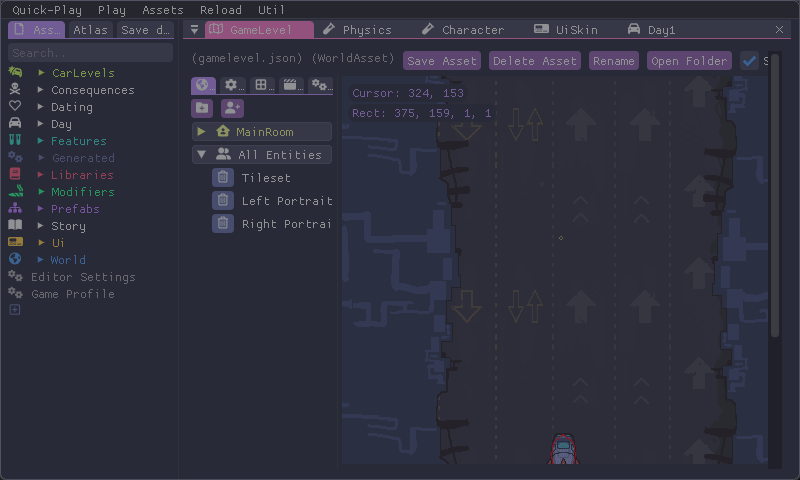This screenshot has width=800, height=480.
Task: Click the skull icon next to Consequences
Action: [x=15, y=90]
